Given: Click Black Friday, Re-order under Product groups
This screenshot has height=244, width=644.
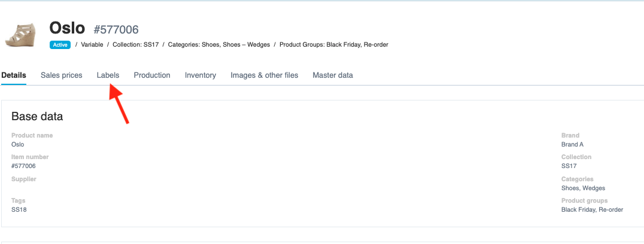Looking at the screenshot, I should [592, 210].
